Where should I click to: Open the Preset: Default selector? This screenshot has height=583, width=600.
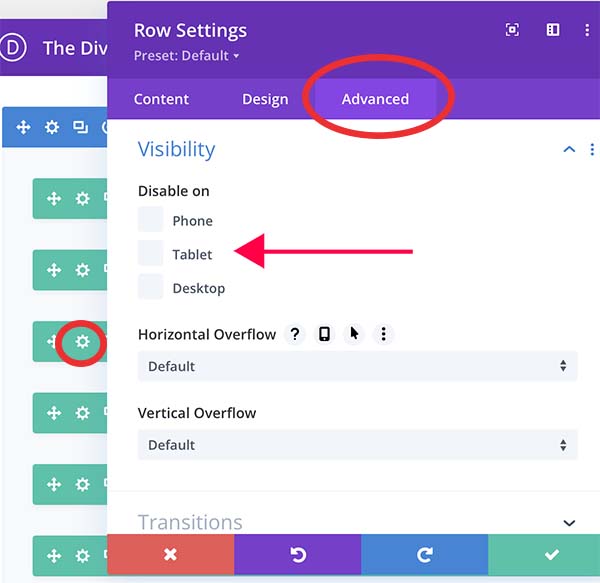coord(187,56)
